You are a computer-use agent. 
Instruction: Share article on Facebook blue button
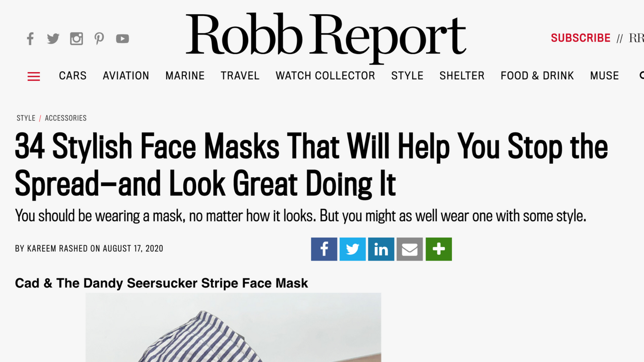coord(324,249)
